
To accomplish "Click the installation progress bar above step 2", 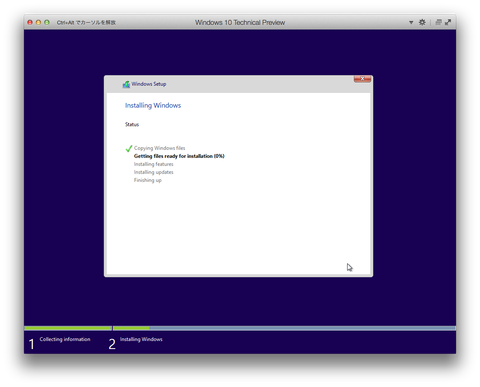I will click(284, 328).
